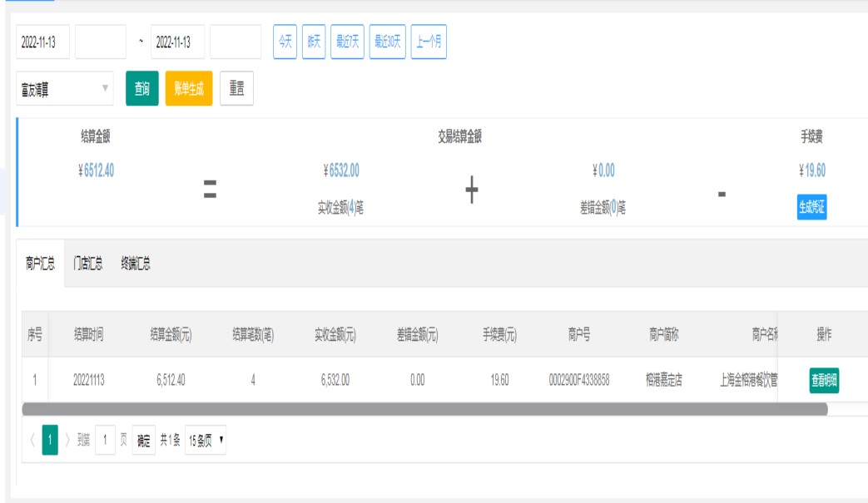Viewport: 868px width, 503px height.
Task: Expand the 15条/页 page size selector
Action: click(x=206, y=441)
